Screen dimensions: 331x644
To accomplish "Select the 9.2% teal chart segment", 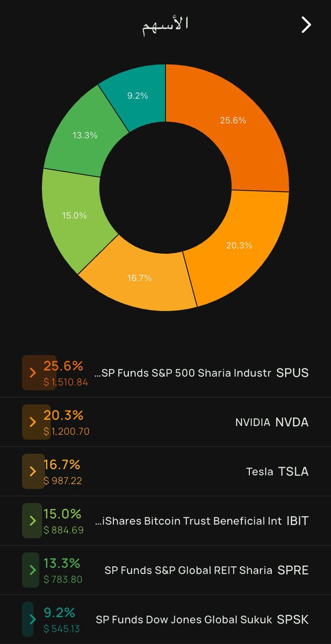I will coord(138,96).
